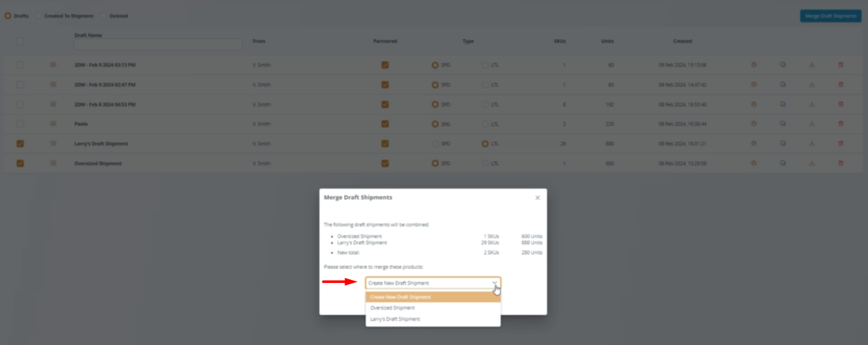
Task: Close the Merge Draft Shipments dialog
Action: (x=537, y=198)
